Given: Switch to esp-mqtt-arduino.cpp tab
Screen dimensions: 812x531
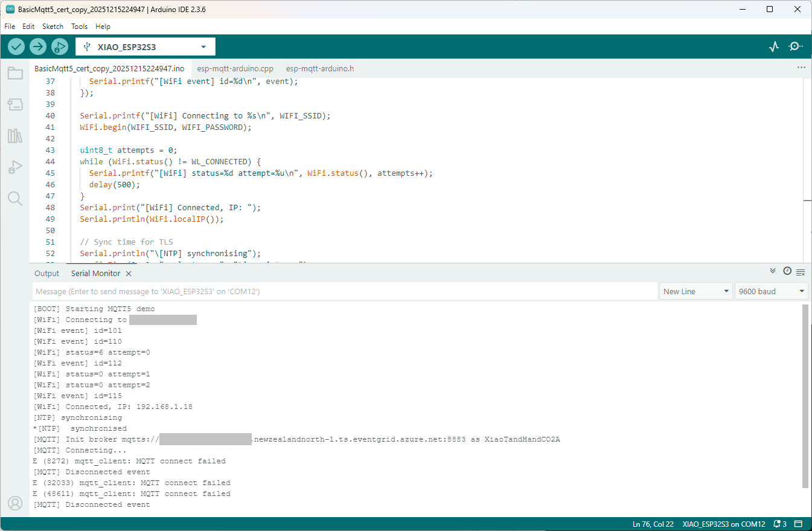Looking at the screenshot, I should click(x=235, y=68).
